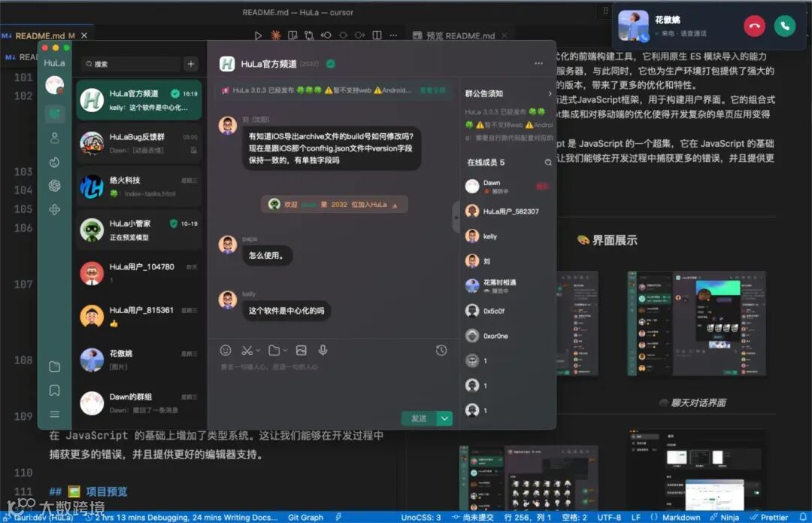Open Git Graph in status bar
The height and width of the screenshot is (523, 812).
(305, 517)
